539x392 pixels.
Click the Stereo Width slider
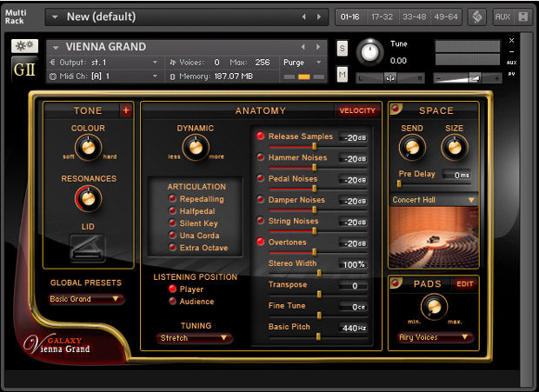[x=319, y=272]
